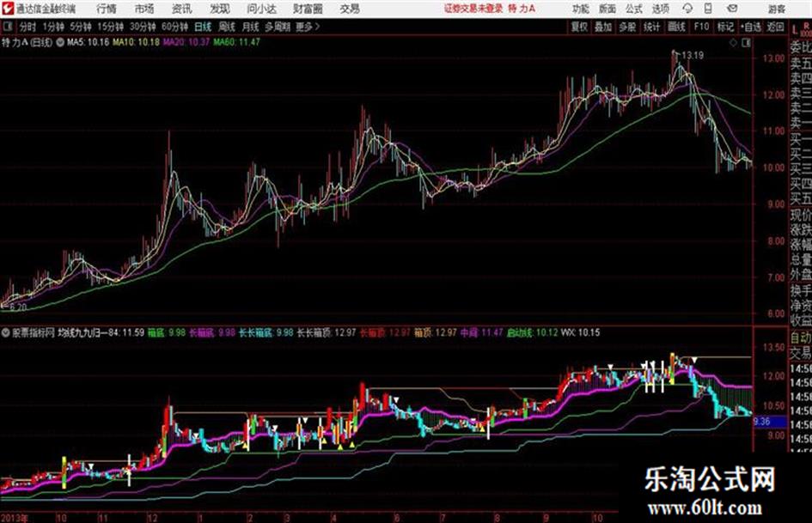This screenshot has height=523, width=812.
Task: Toggle the left panel icon beside 分时
Action: click(x=8, y=27)
